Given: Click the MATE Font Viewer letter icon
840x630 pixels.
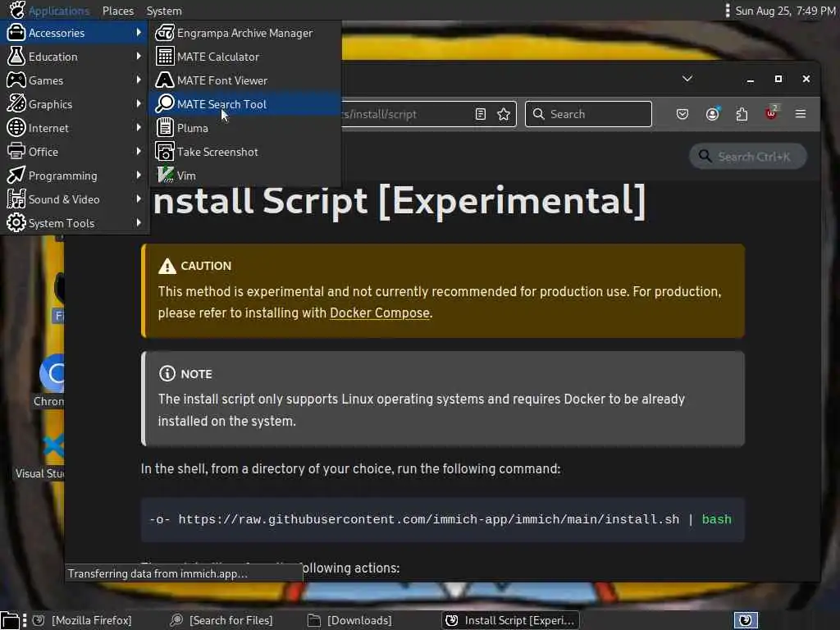Looking at the screenshot, I should coord(164,80).
